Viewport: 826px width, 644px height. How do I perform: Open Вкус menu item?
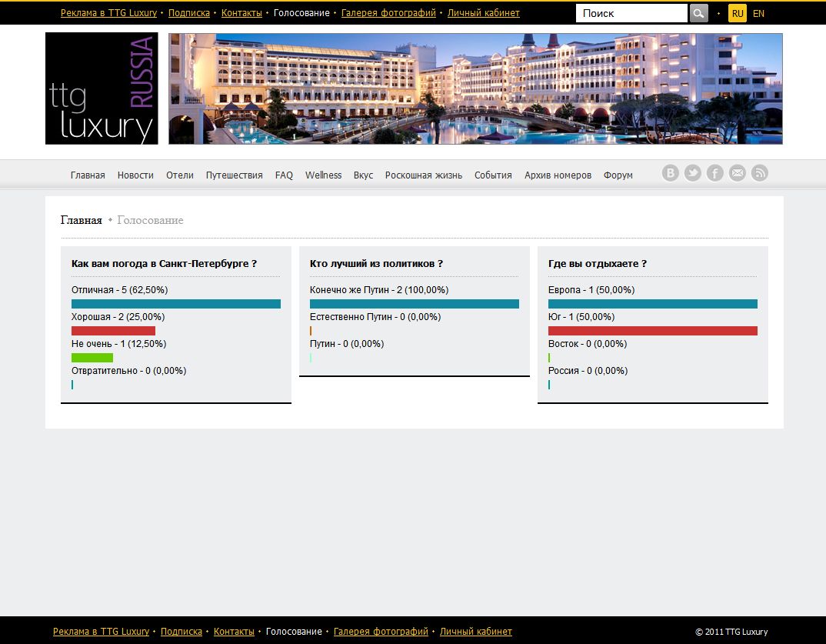pyautogui.click(x=363, y=175)
